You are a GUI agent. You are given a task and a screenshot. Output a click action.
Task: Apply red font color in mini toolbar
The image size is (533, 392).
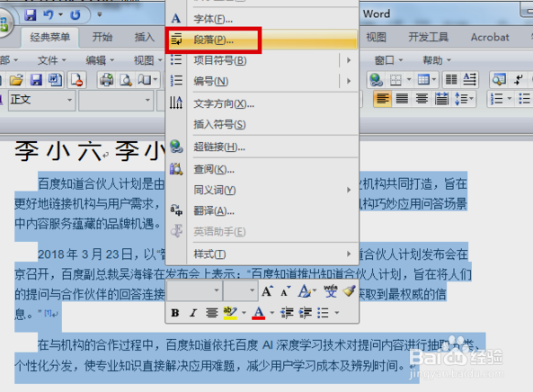[x=258, y=313]
